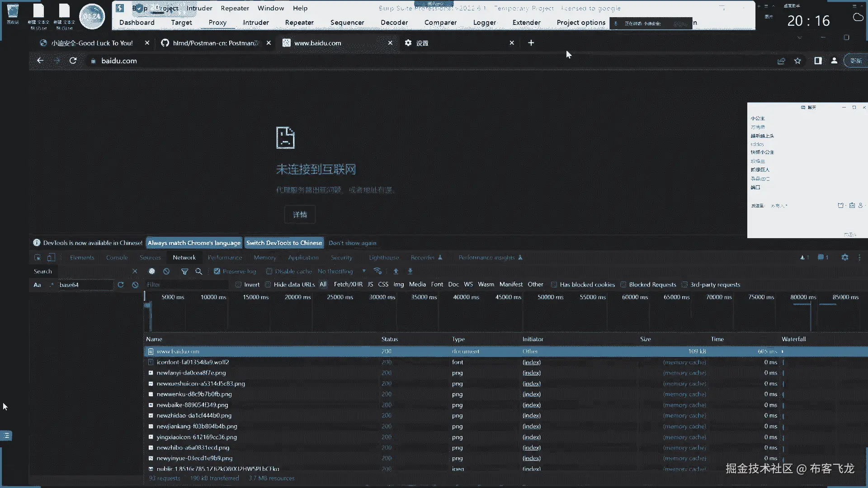Click the clear network log icon
This screenshot has width=868, height=488.
(166, 271)
